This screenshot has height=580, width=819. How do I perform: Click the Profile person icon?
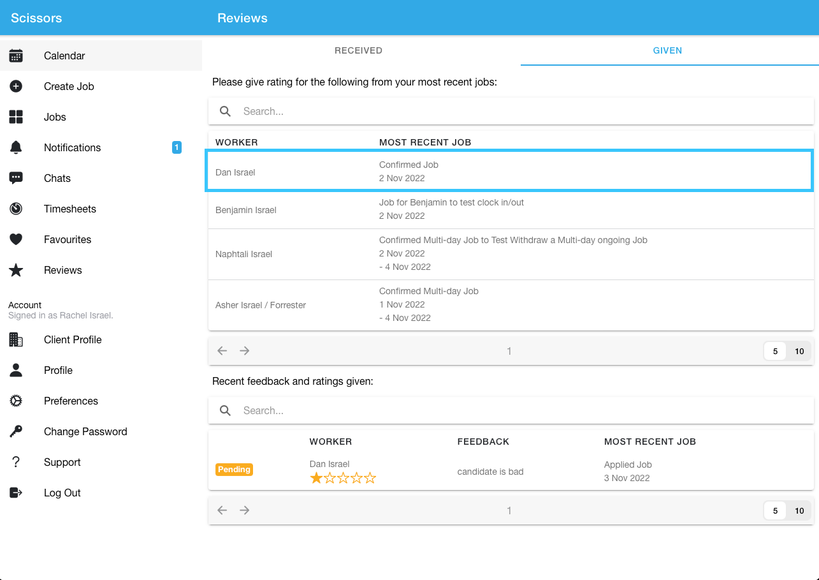point(16,370)
